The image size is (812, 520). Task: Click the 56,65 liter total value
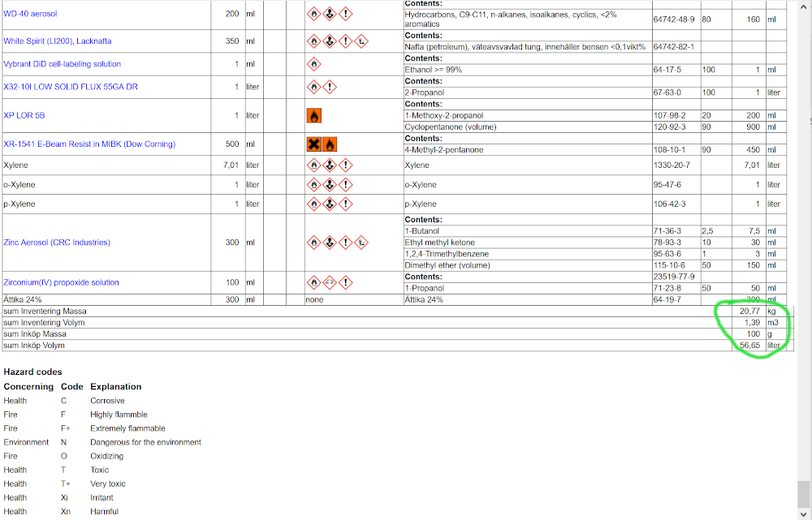pos(749,346)
